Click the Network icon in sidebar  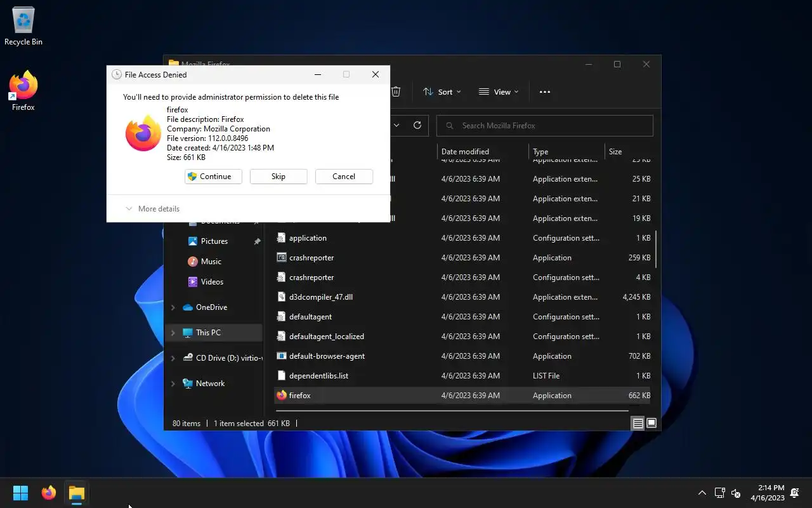click(x=188, y=384)
